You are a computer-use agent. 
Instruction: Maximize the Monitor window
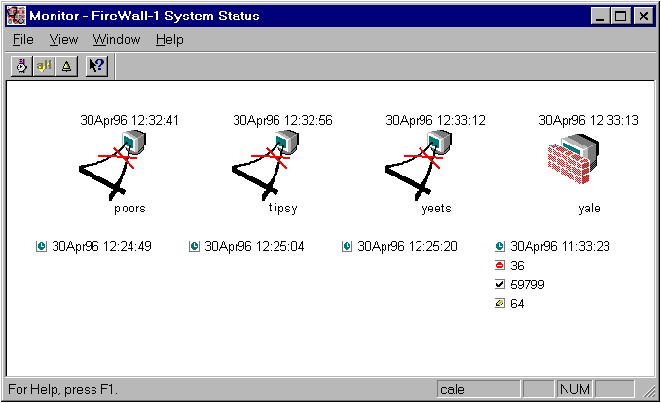(x=621, y=15)
